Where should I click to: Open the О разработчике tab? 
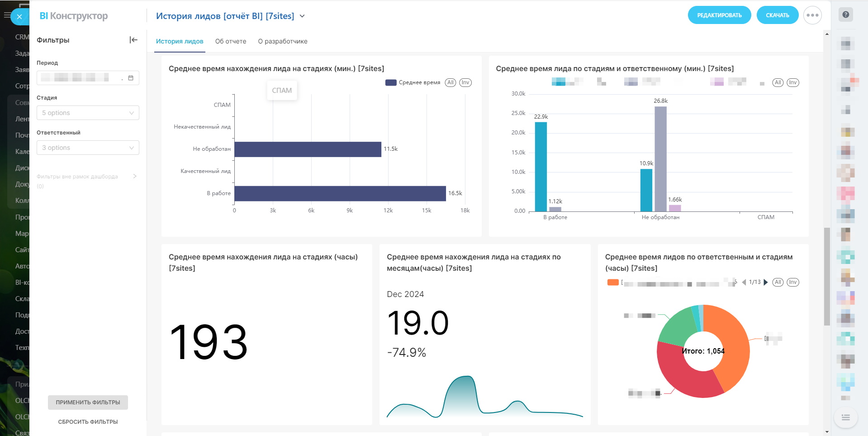point(283,41)
